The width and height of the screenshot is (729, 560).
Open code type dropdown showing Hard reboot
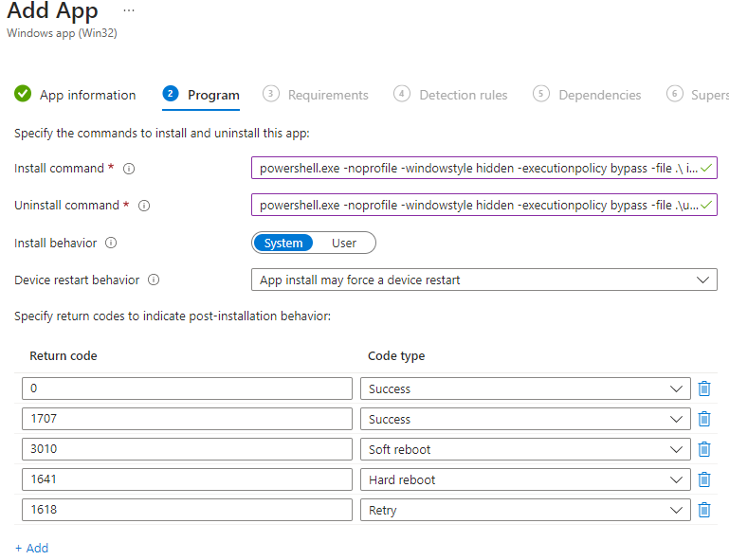525,479
